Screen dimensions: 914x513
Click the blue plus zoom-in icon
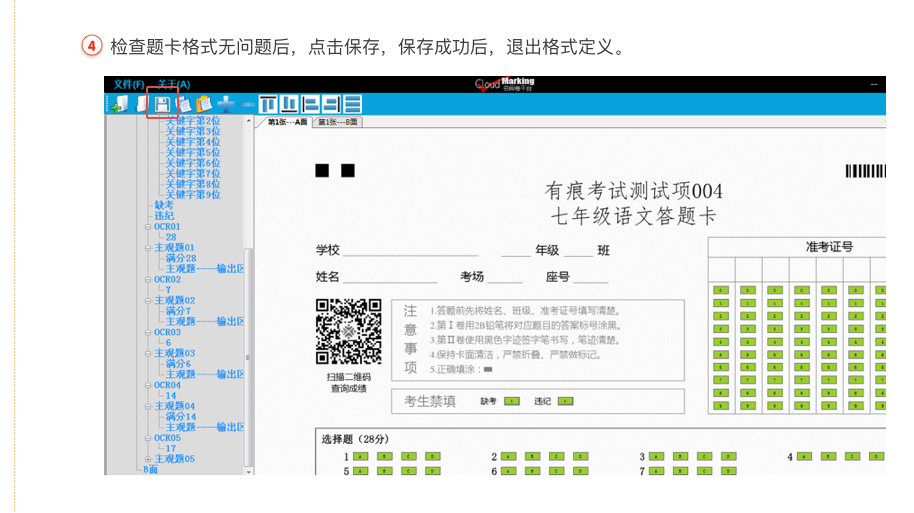(x=226, y=103)
